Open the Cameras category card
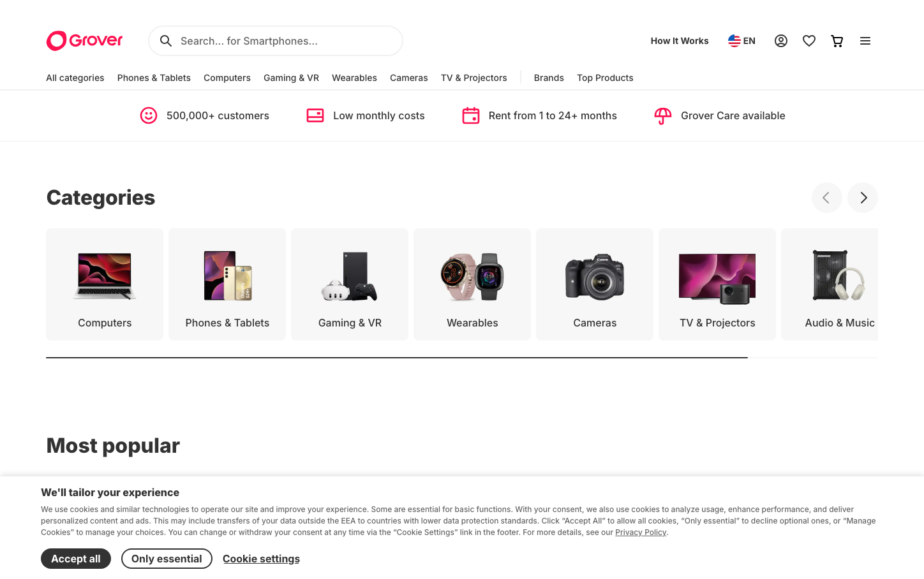 pos(594,284)
